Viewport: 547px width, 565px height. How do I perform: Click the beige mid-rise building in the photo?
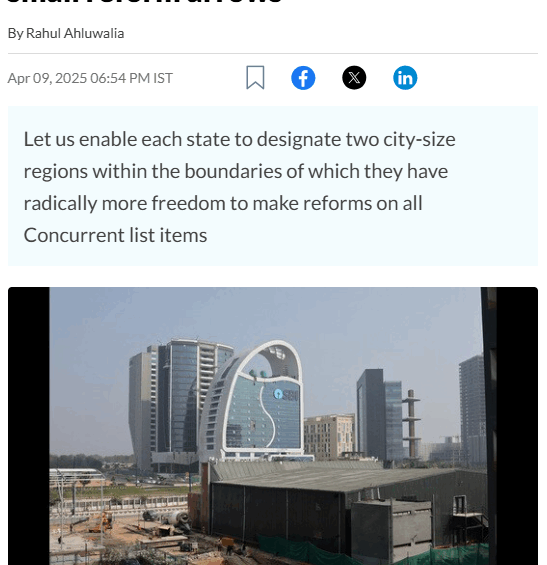click(329, 436)
